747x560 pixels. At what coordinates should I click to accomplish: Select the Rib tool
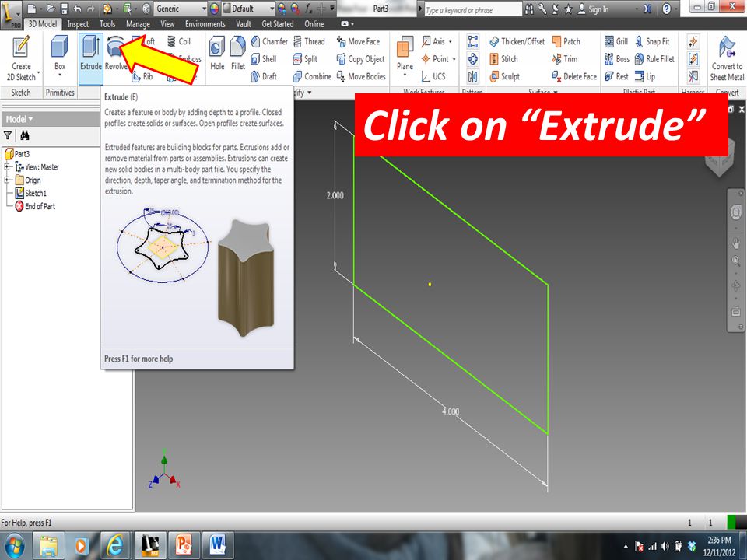tap(142, 76)
